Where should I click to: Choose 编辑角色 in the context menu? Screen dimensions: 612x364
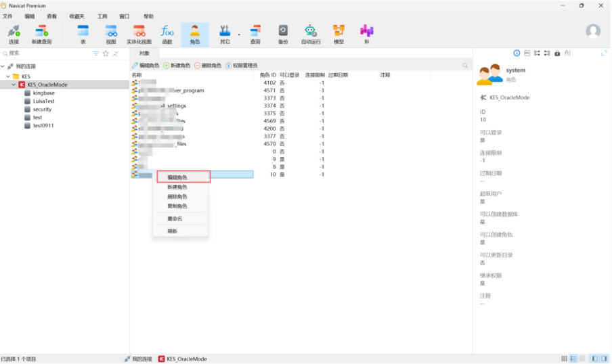point(177,177)
